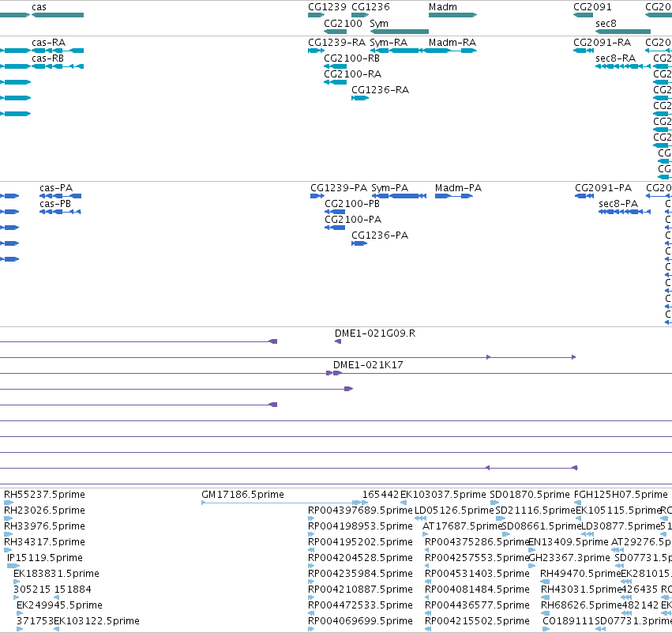Select the CG1236-RA transcript label
This screenshot has height=633, width=672.
(x=380, y=90)
